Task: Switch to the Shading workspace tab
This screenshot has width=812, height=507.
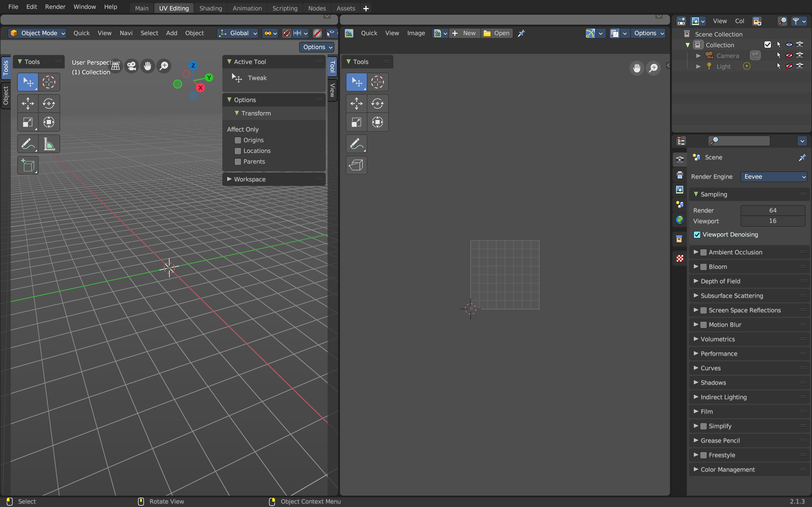Action: tap(210, 8)
